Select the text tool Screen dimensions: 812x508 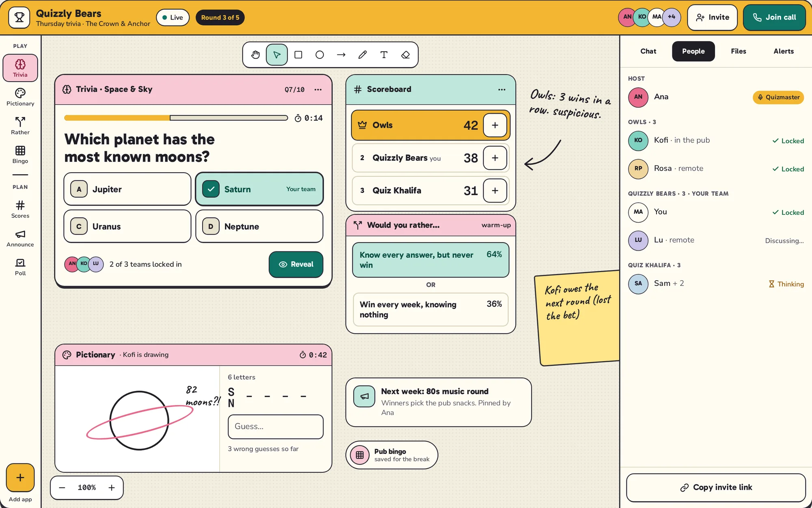pyautogui.click(x=384, y=55)
